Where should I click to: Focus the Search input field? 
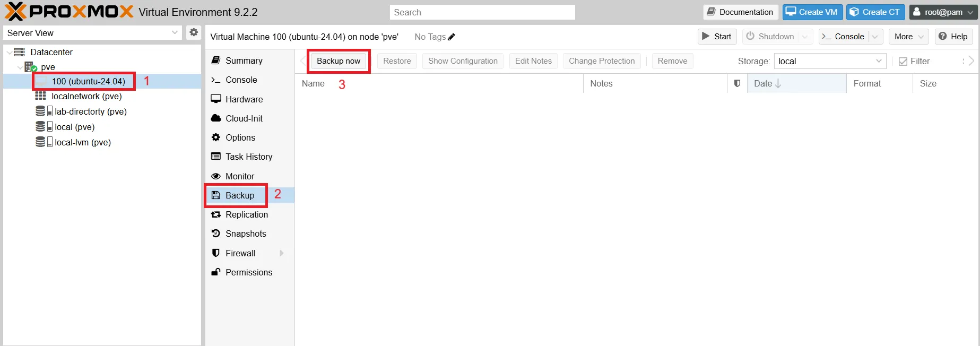tap(482, 12)
